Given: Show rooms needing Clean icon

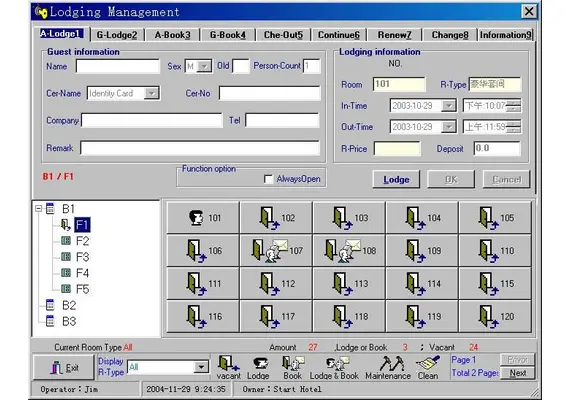Looking at the screenshot, I should 428,367.
